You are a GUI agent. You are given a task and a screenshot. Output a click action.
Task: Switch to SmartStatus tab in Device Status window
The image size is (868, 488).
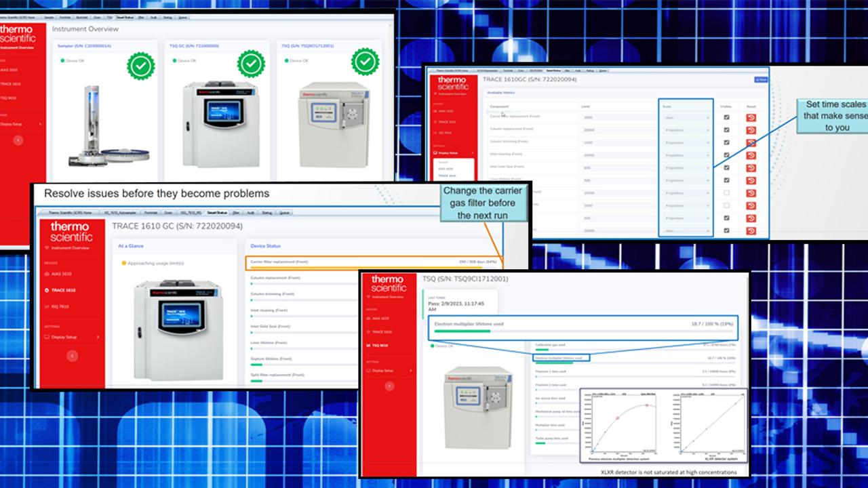pyautogui.click(x=217, y=212)
